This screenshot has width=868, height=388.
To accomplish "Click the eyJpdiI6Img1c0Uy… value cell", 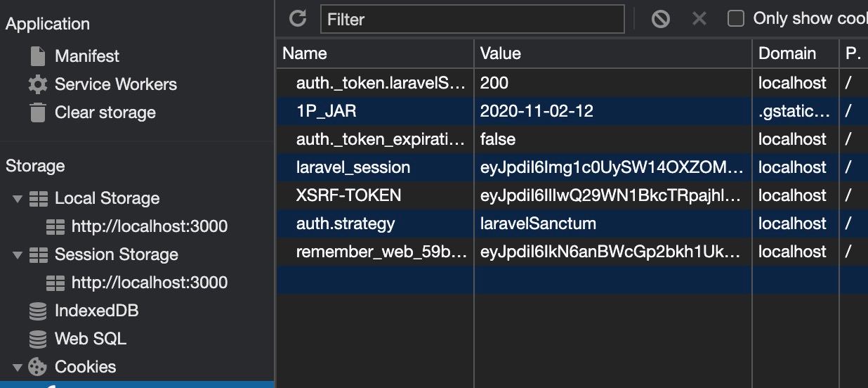I will (613, 167).
